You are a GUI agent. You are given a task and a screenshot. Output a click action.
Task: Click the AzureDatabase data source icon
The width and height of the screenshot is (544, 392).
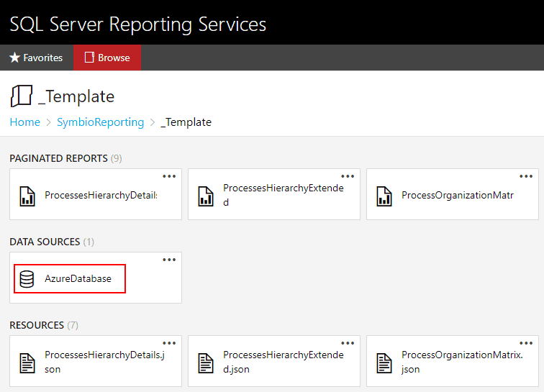(27, 278)
